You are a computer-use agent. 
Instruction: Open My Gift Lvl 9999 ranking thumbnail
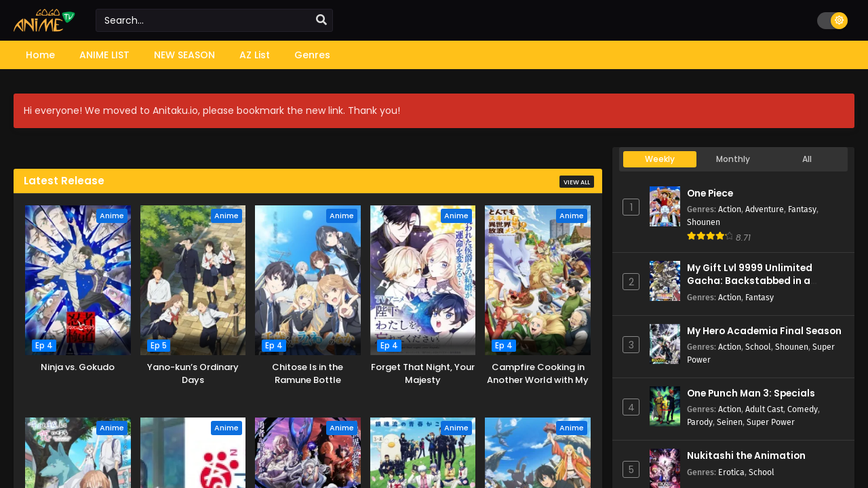665,281
